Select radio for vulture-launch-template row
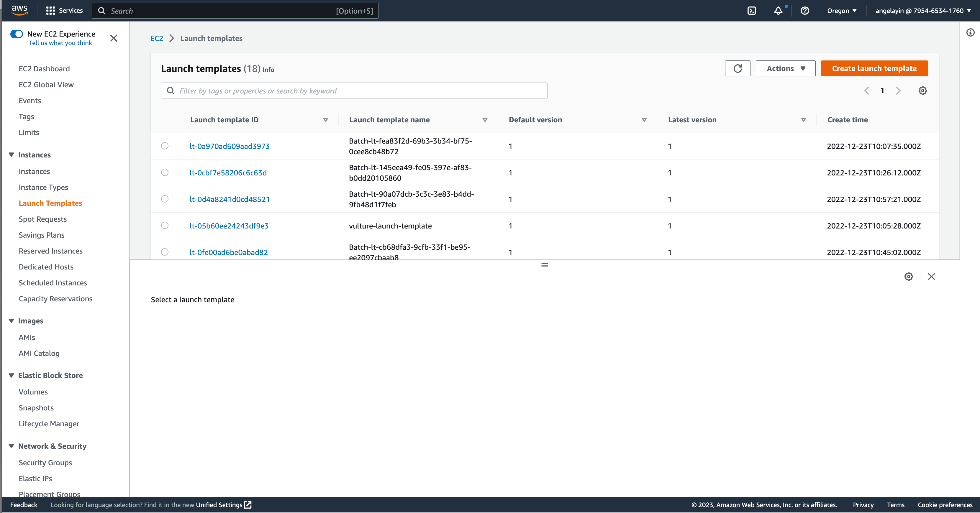 pos(165,226)
